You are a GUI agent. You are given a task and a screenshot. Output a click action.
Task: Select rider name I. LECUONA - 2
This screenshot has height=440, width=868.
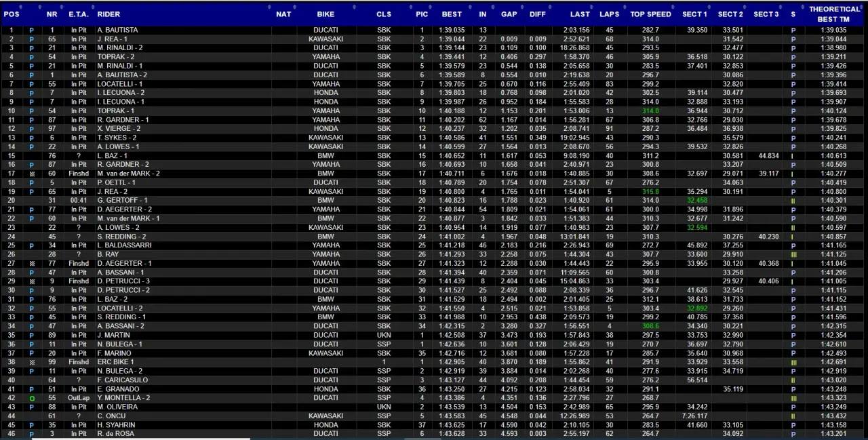click(121, 93)
